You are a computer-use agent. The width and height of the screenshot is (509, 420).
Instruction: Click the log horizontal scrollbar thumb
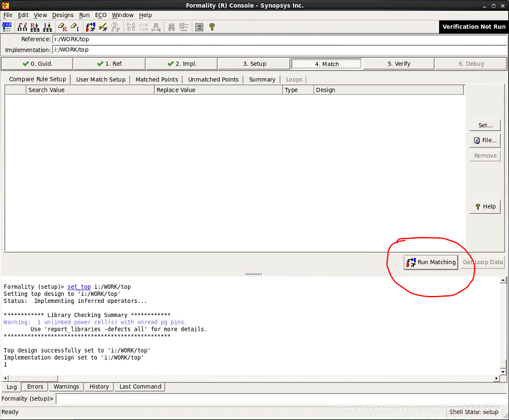(33, 379)
